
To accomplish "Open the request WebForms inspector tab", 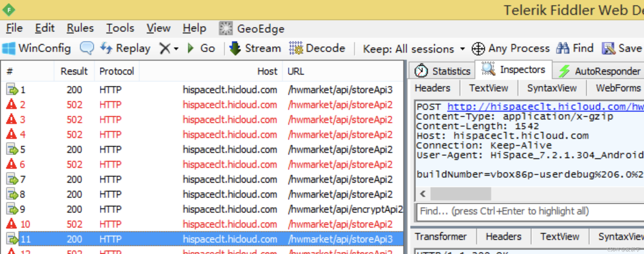I will tap(618, 88).
